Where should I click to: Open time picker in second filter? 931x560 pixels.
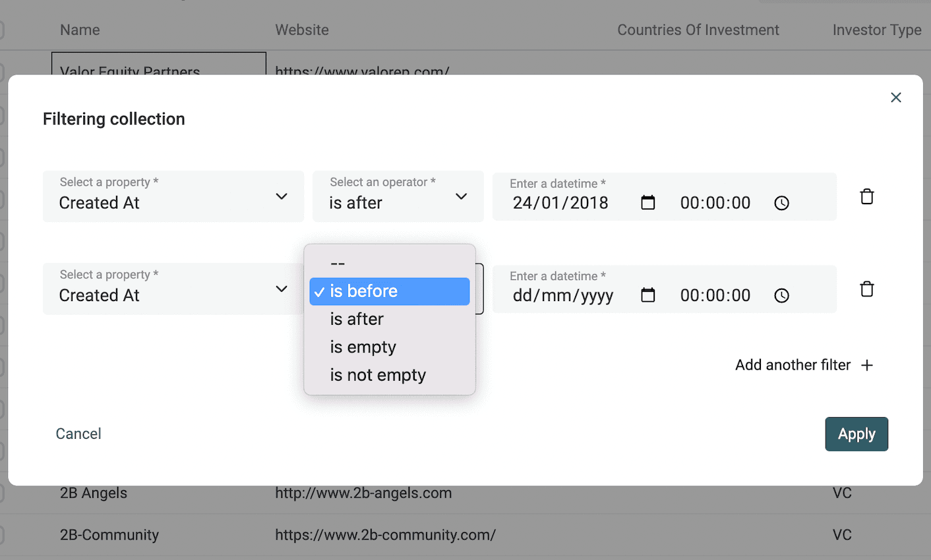[781, 295]
